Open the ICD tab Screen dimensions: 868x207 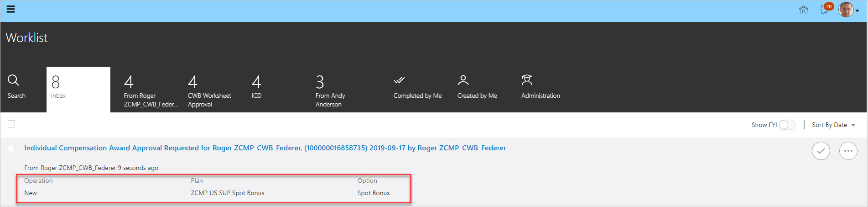[256, 87]
